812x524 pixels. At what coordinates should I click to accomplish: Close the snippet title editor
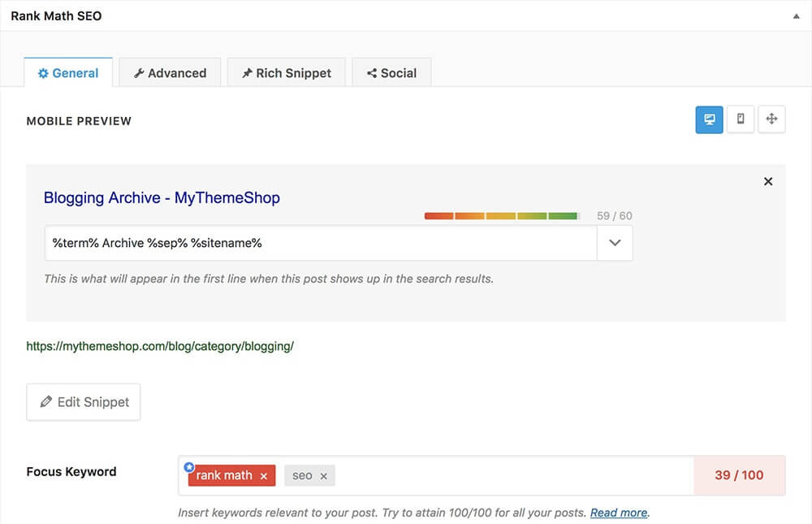768,181
